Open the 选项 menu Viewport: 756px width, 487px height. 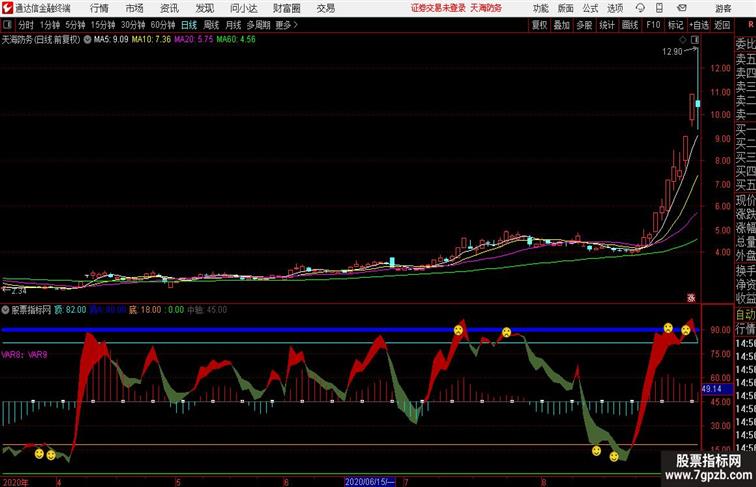(615, 8)
